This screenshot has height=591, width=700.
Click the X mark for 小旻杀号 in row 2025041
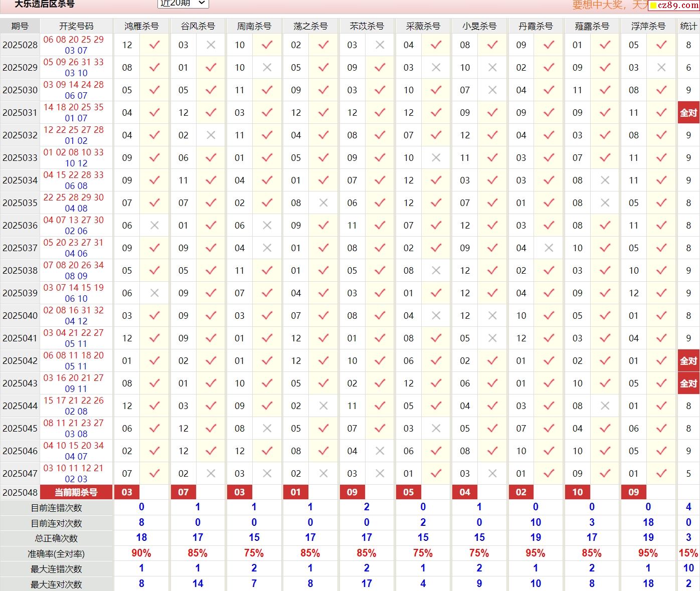pos(492,338)
